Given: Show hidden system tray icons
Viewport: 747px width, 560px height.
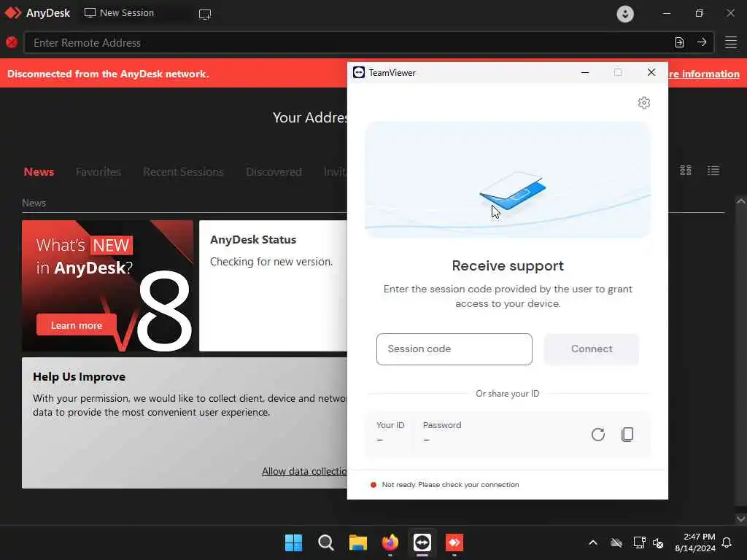Looking at the screenshot, I should pos(593,542).
